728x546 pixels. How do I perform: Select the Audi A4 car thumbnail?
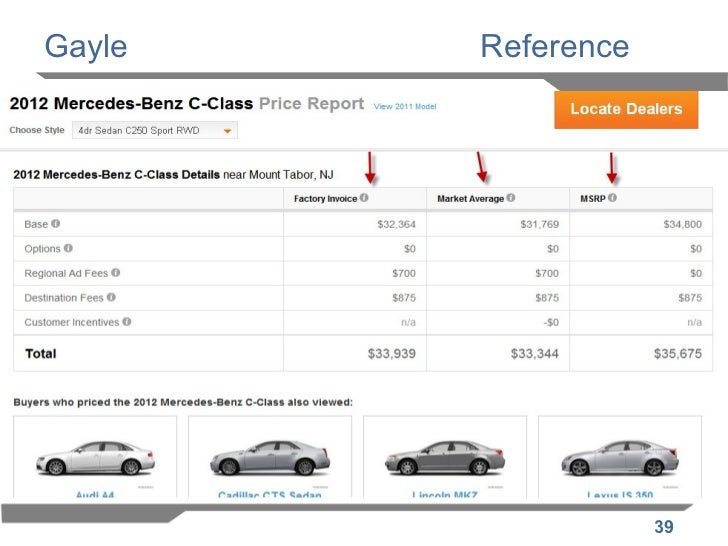(x=95, y=457)
